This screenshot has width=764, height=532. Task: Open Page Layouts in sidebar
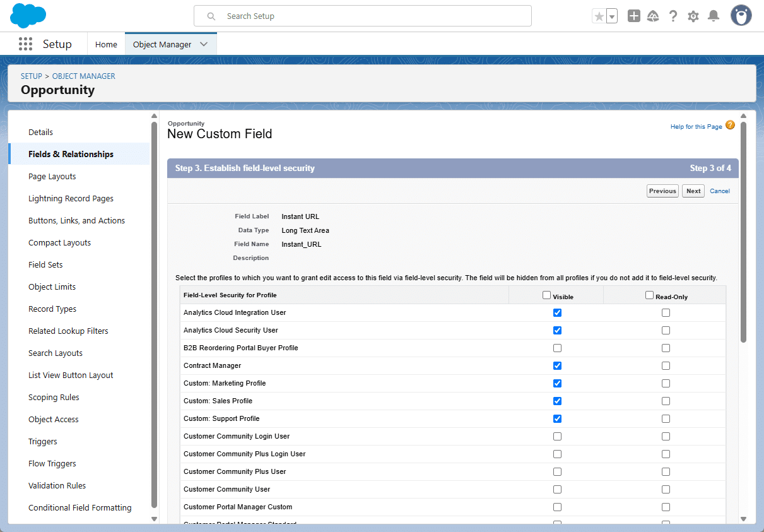coord(52,176)
